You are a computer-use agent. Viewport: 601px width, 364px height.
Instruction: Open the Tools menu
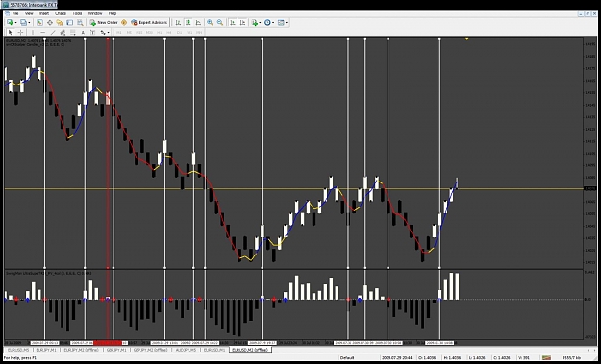click(x=77, y=13)
